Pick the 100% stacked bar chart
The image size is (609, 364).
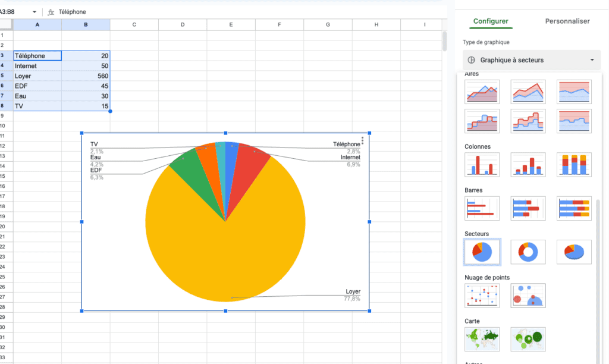[x=574, y=208]
